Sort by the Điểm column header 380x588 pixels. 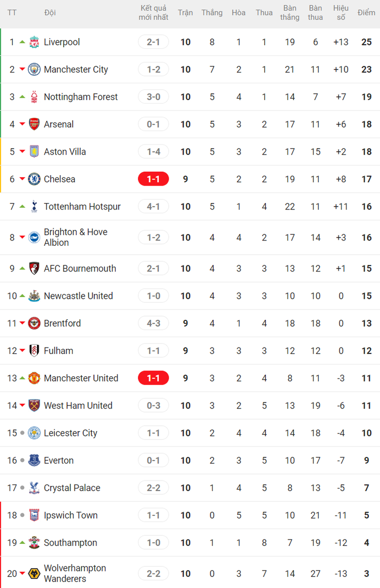(x=366, y=13)
